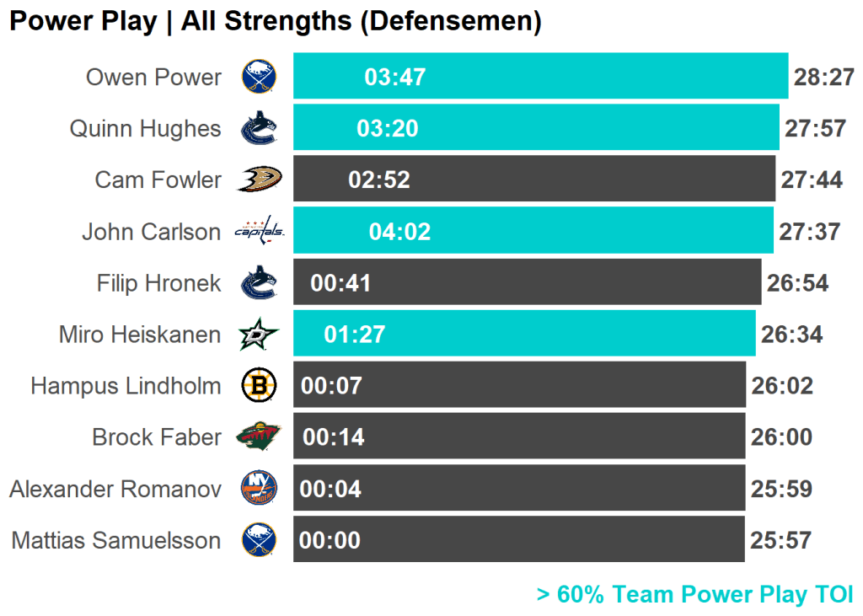The height and width of the screenshot is (616, 863).
Task: Click the Boston Bruins logo
Action: tap(259, 386)
